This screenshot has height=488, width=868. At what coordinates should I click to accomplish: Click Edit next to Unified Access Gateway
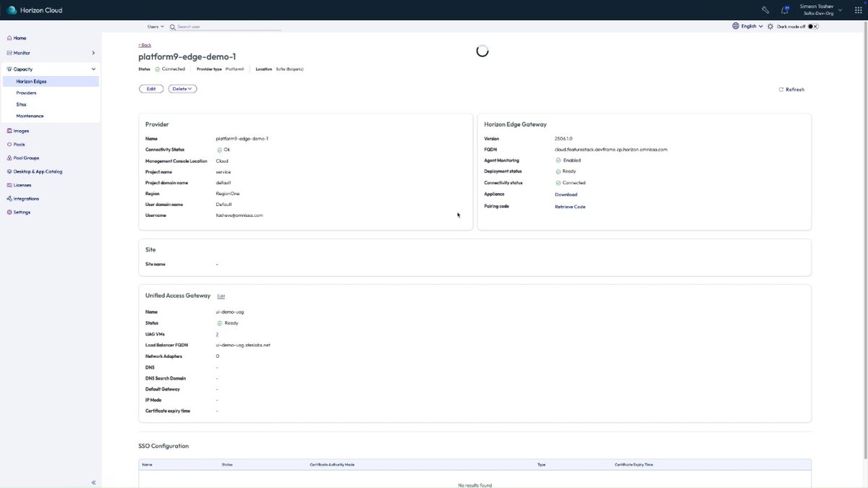[221, 296]
